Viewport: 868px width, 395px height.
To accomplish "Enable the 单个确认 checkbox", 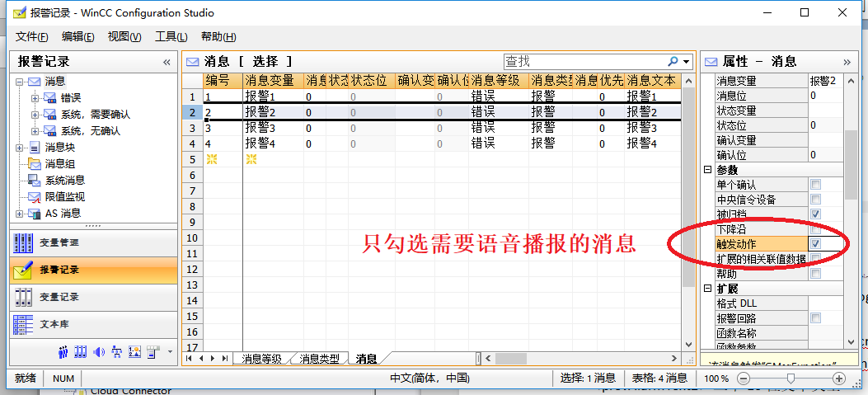I will (815, 185).
